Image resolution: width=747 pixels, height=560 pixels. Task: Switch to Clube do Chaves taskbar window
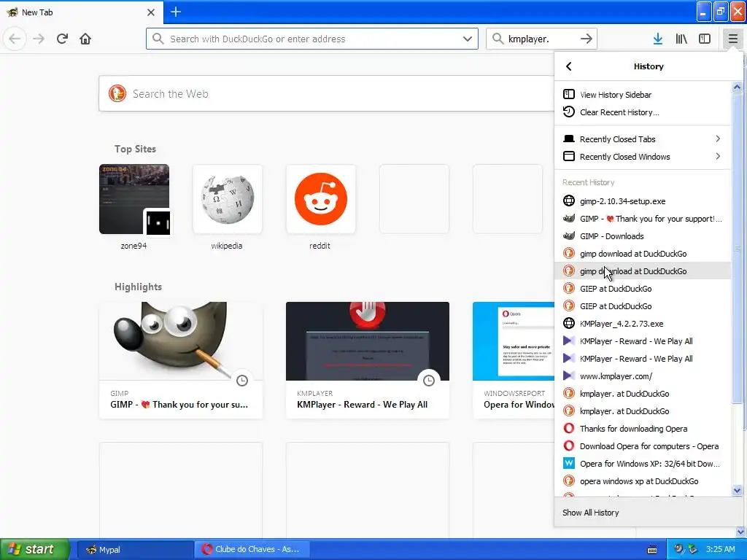(252, 549)
